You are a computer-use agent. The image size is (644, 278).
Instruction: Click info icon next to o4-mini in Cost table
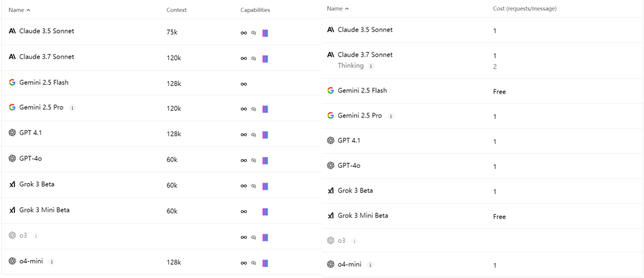pos(371,265)
